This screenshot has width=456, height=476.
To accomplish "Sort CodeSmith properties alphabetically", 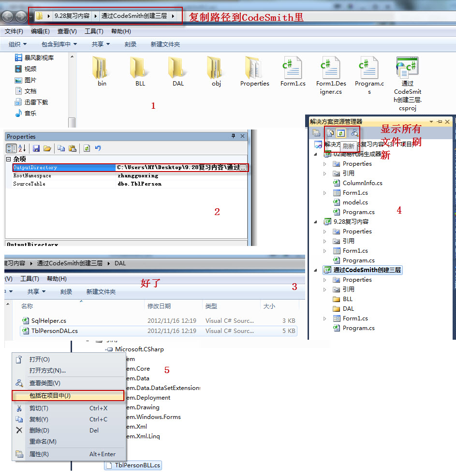I will click(x=22, y=148).
